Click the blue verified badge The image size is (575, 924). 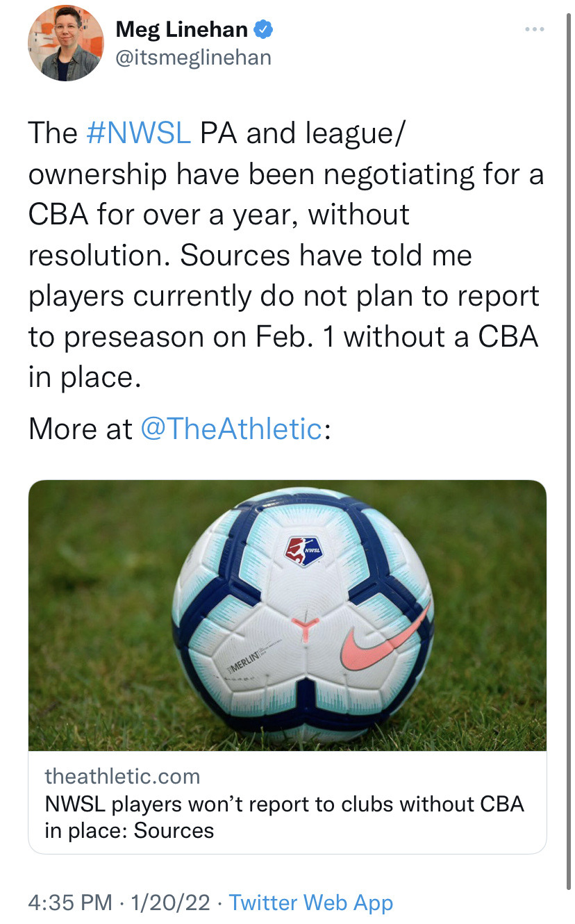[263, 30]
